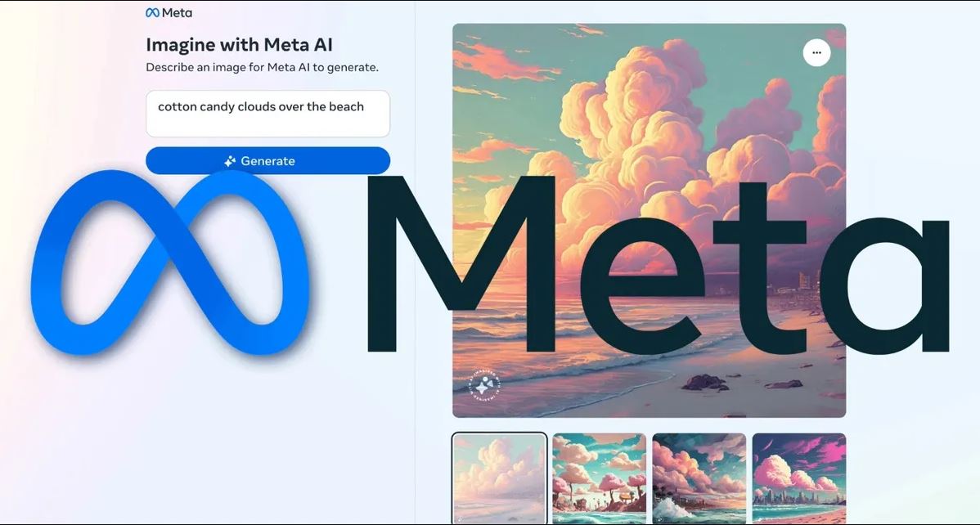Click the large blue Meta infinity logo
This screenshot has height=525, width=980.
[170, 262]
